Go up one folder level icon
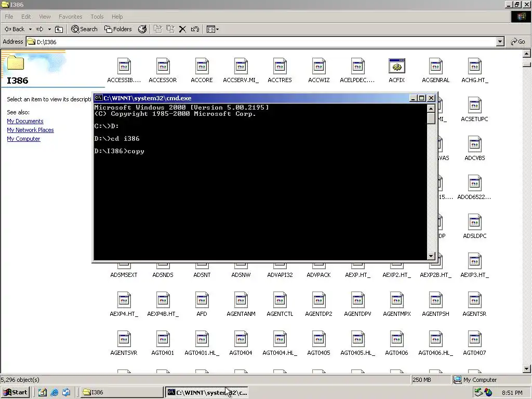Viewport: 532px width, 399px height. click(x=59, y=29)
